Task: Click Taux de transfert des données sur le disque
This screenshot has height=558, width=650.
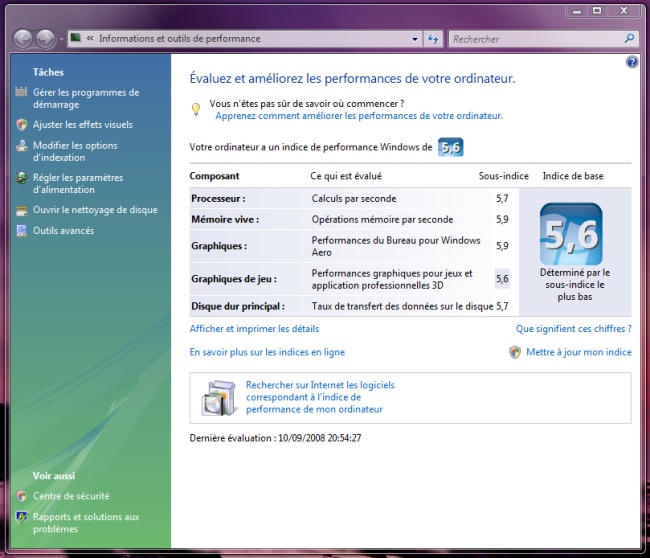Action: pyautogui.click(x=403, y=306)
